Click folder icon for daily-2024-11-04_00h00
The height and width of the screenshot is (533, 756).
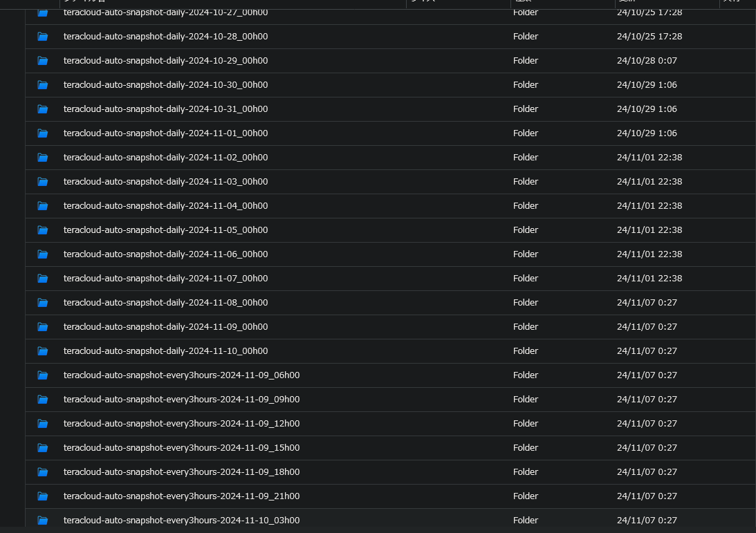42,206
